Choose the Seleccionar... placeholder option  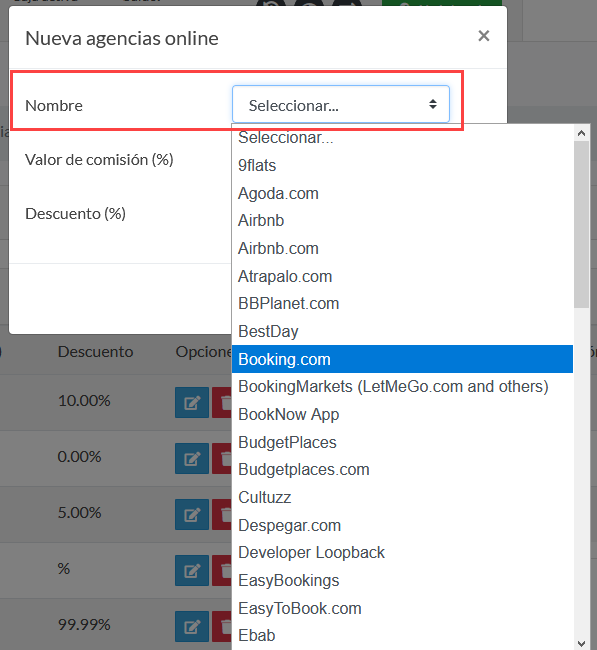click(402, 138)
